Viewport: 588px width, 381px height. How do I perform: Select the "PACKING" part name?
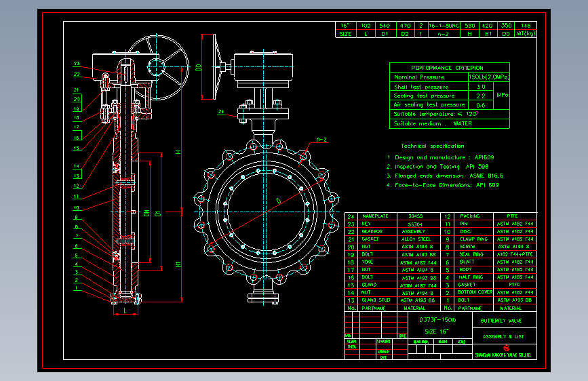coord(470,216)
